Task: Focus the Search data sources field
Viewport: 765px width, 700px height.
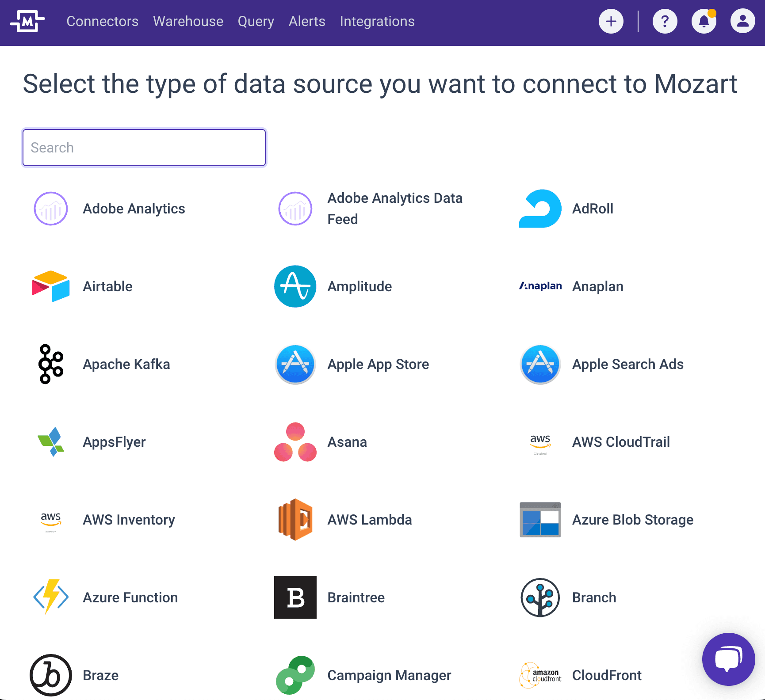Action: click(x=144, y=148)
